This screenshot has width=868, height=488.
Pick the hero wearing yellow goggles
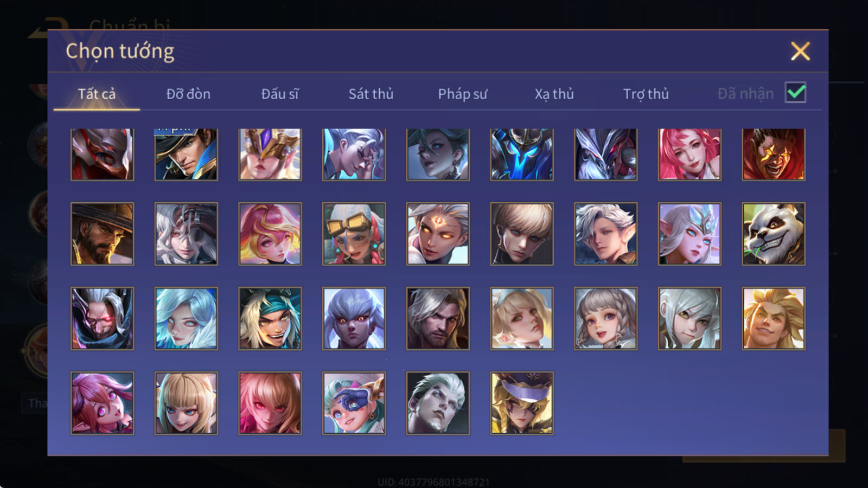354,234
